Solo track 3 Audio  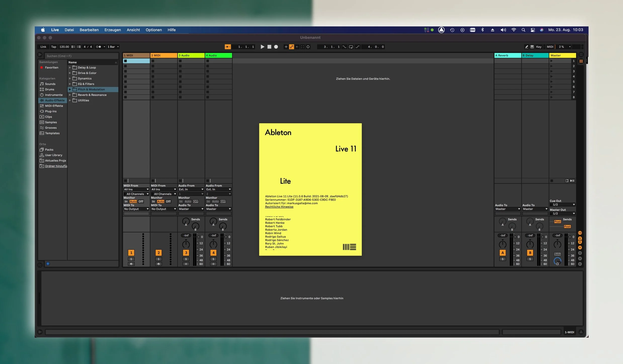tap(186, 259)
